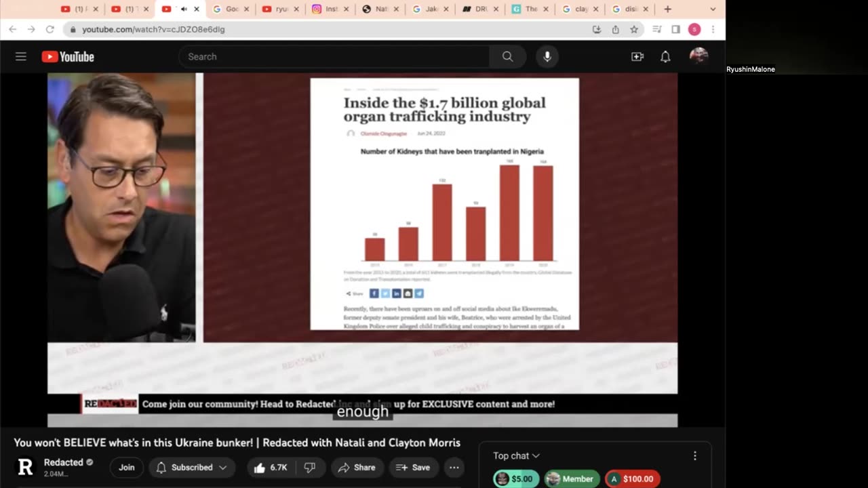Switch to the Instagram tab
This screenshot has width=868, height=488.
click(330, 9)
